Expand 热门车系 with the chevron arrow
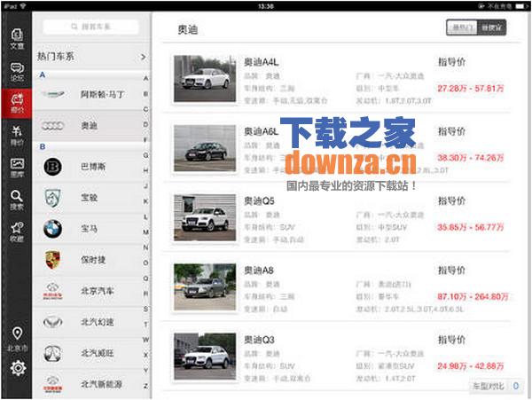 [x=144, y=57]
